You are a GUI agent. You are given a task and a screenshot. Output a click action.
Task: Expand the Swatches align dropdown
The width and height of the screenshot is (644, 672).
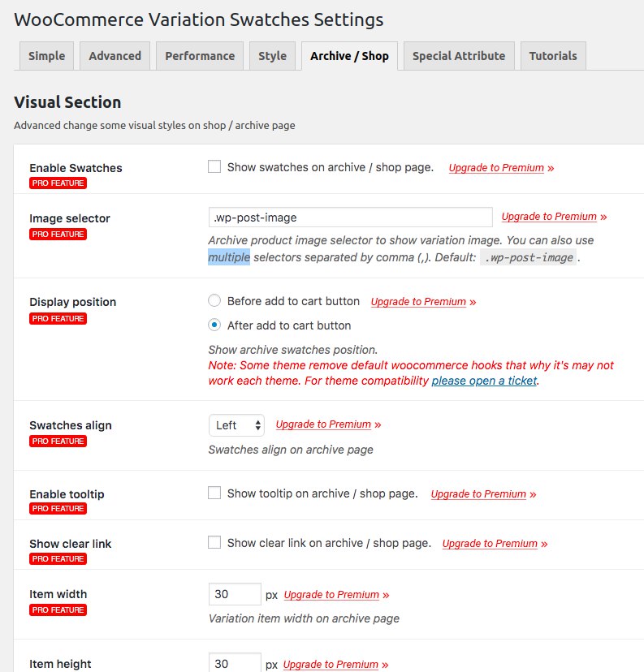pos(236,424)
